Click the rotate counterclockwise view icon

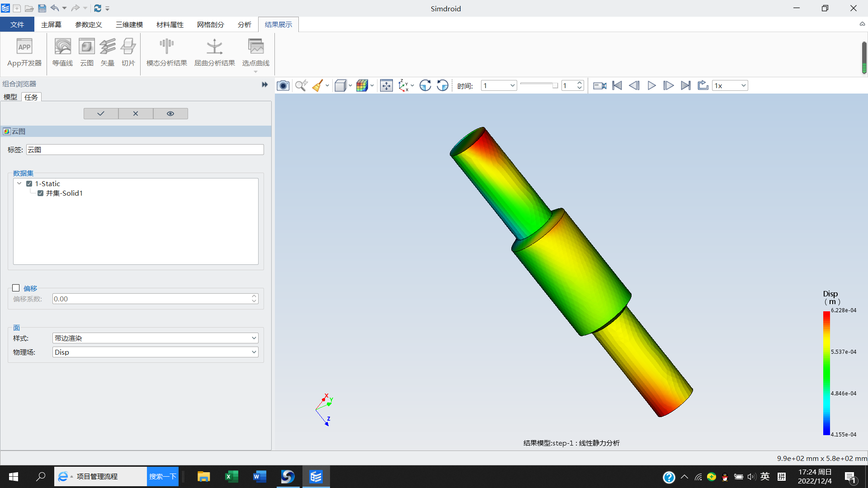443,85
